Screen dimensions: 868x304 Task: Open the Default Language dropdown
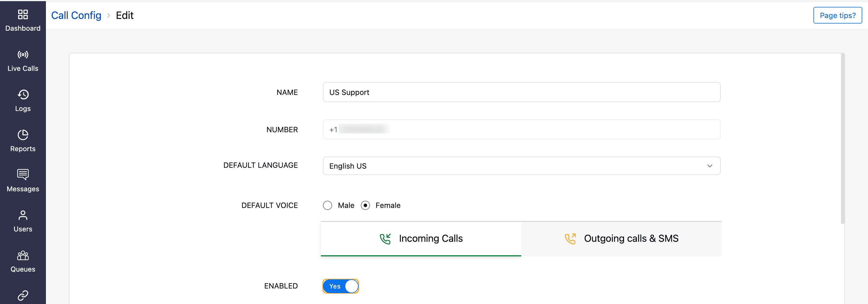click(x=521, y=166)
